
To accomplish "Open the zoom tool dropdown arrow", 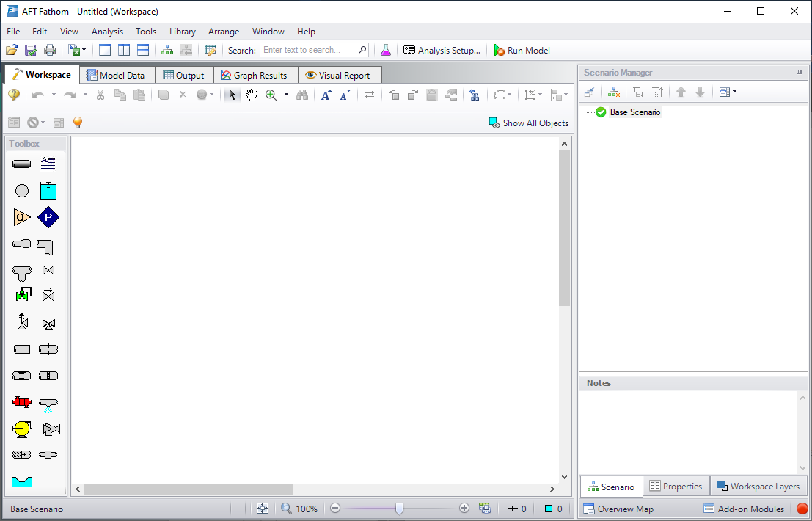I will point(286,95).
